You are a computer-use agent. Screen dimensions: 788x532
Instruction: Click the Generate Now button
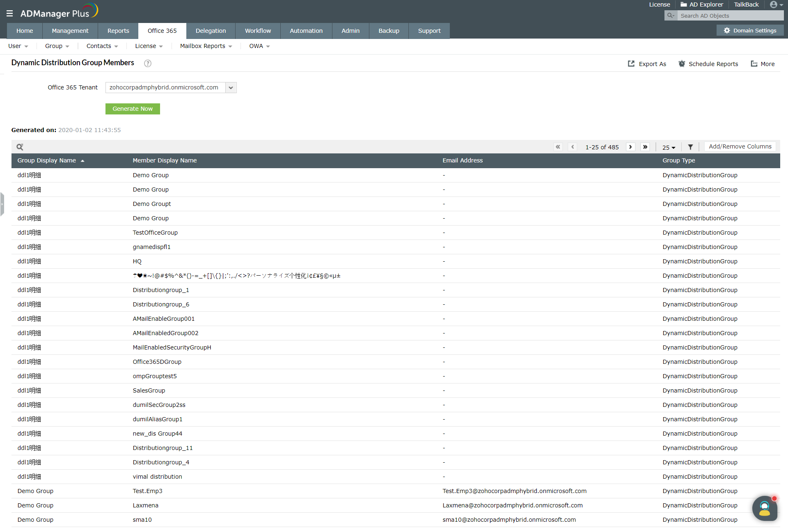click(x=133, y=109)
